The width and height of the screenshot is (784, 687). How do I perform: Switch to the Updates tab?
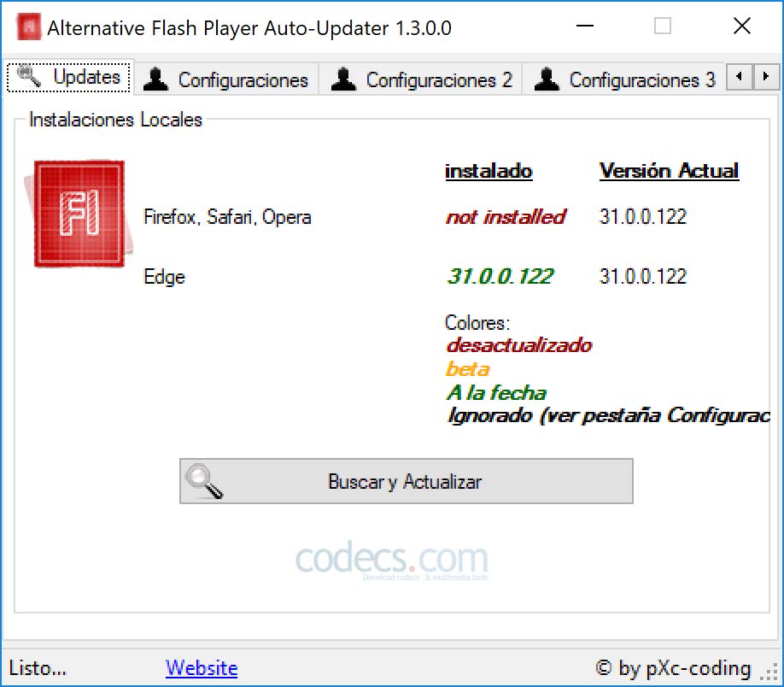[x=69, y=78]
